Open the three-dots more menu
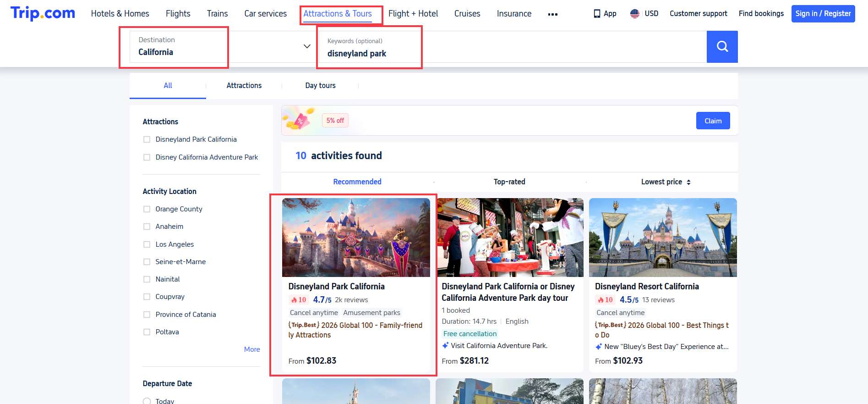 (x=552, y=14)
